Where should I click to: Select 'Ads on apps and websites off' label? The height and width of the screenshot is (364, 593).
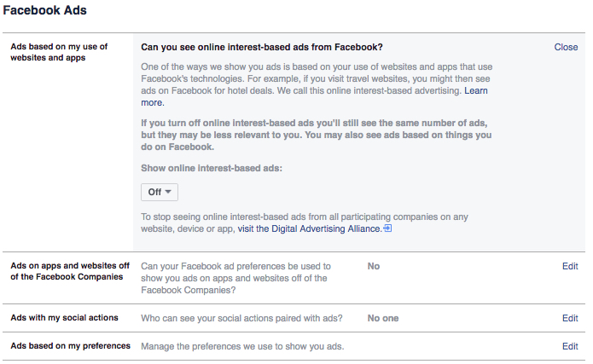pyautogui.click(x=70, y=271)
